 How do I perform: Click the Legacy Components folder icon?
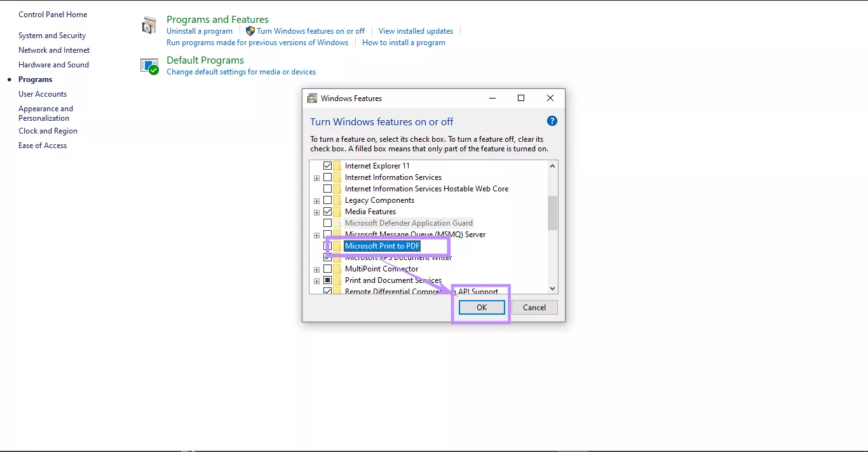[337, 200]
